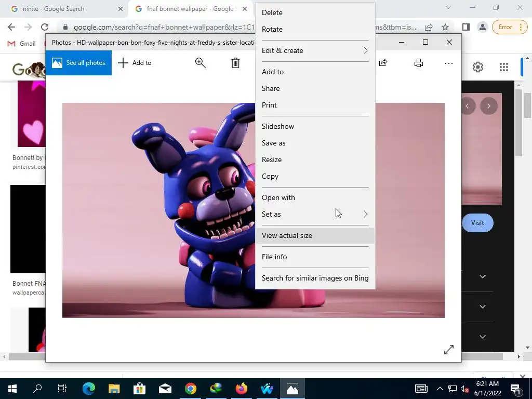Open Microsoft Store from taskbar
532x399 pixels.
pyautogui.click(x=139, y=389)
